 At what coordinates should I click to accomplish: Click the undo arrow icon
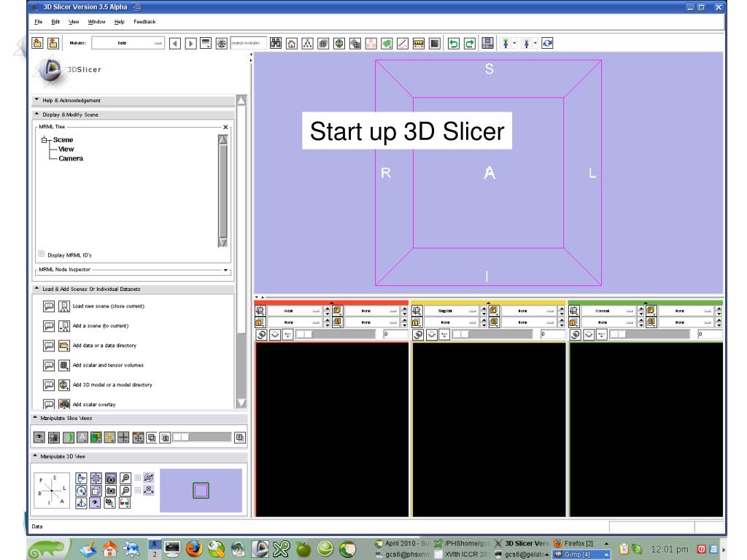pyautogui.click(x=454, y=43)
